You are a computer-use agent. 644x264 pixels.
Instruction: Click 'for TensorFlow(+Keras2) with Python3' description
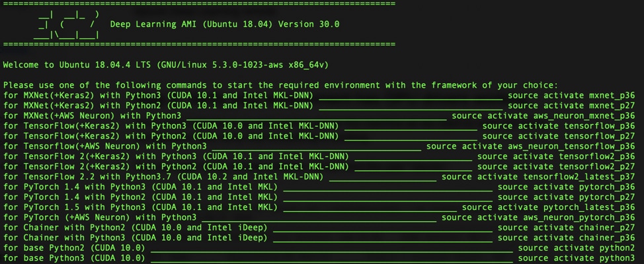pyautogui.click(x=171, y=126)
